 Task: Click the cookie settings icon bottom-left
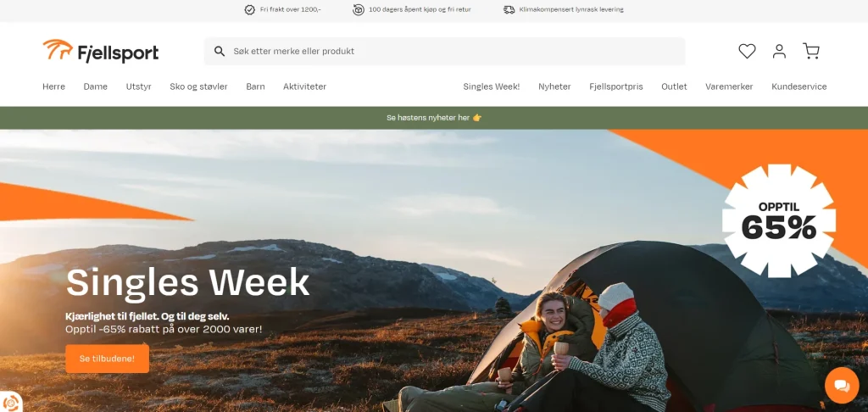coord(9,403)
